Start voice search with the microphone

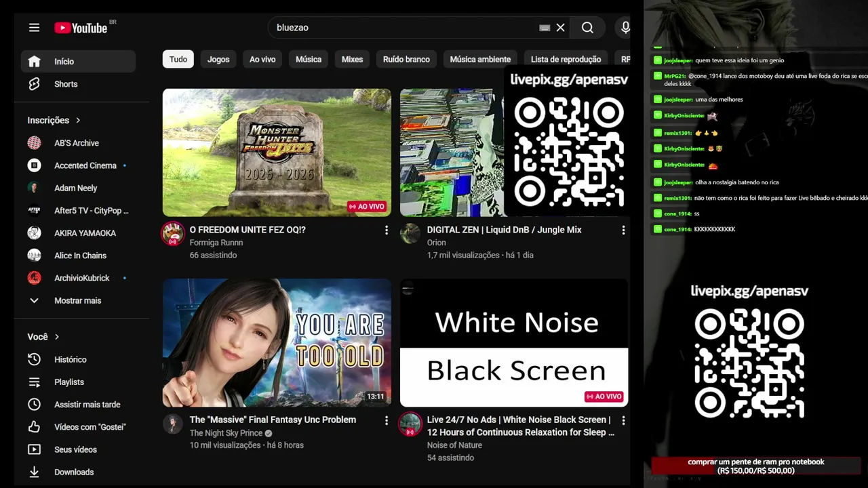(625, 28)
